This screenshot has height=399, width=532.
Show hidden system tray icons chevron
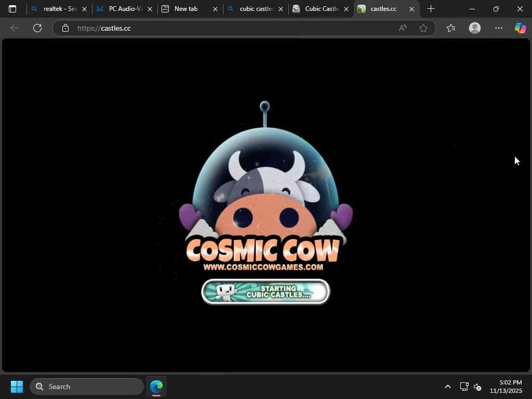(x=448, y=387)
